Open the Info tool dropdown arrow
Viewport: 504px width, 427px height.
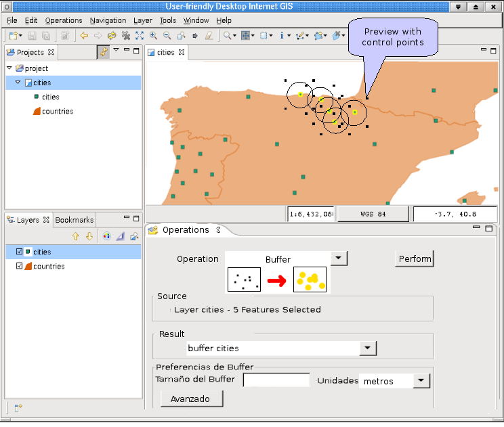tap(289, 36)
